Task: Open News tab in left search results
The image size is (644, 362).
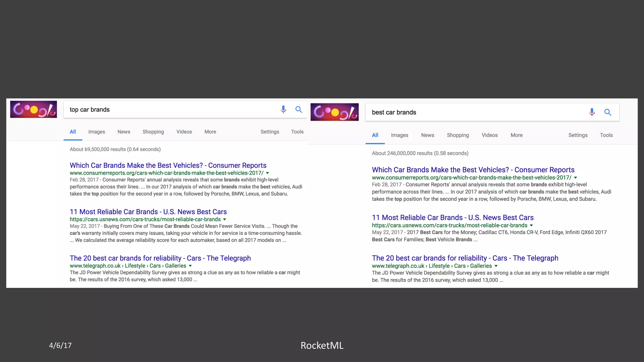Action: [x=124, y=132]
